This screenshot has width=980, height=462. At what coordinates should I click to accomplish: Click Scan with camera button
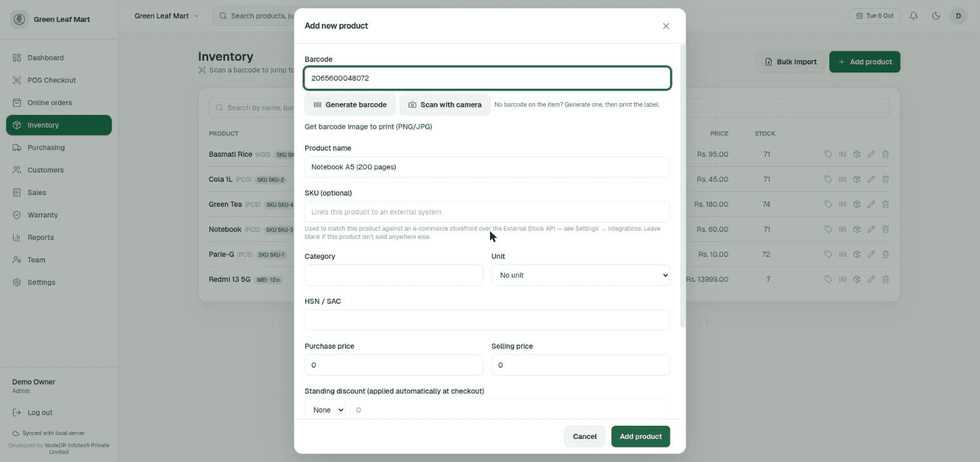click(445, 104)
